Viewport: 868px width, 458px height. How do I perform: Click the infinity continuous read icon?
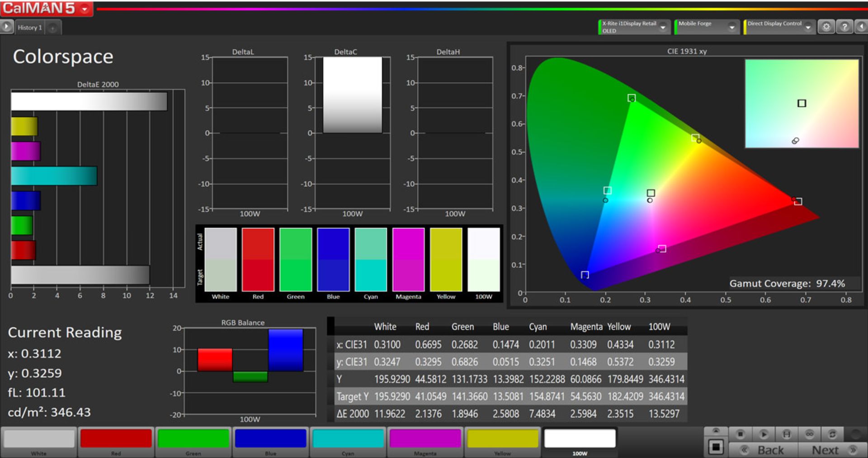pos(809,434)
